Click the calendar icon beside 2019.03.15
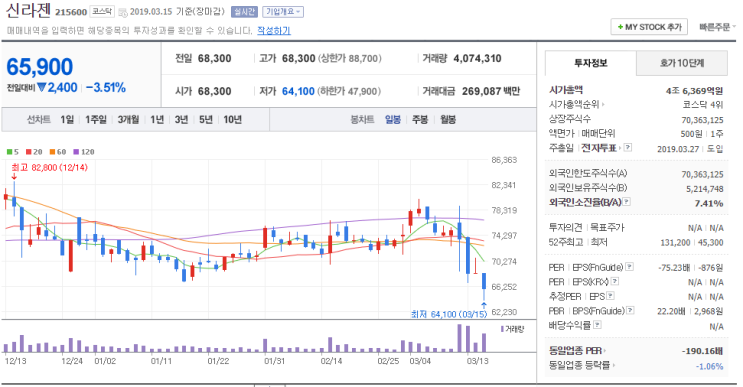 pos(123,12)
